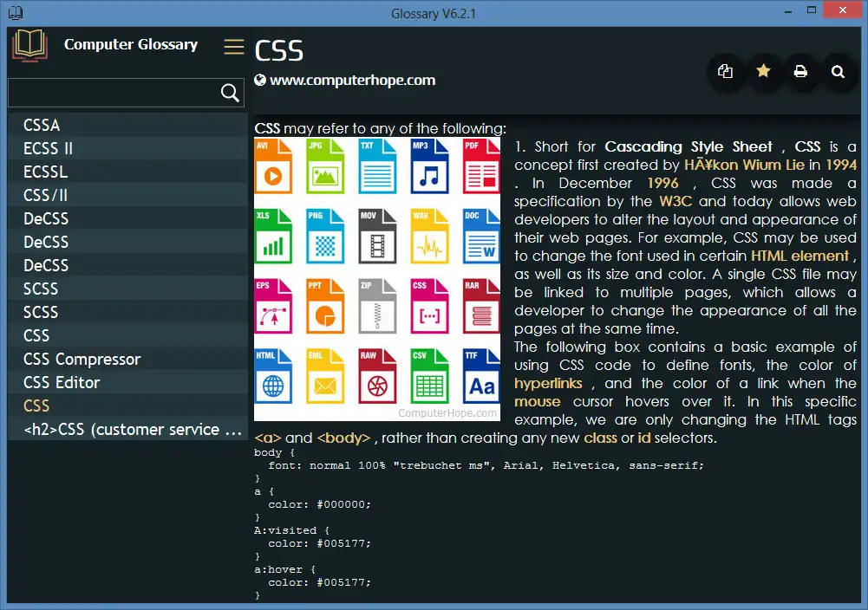The image size is (868, 610).
Task: Click the DOC file type icon
Action: pos(481,236)
